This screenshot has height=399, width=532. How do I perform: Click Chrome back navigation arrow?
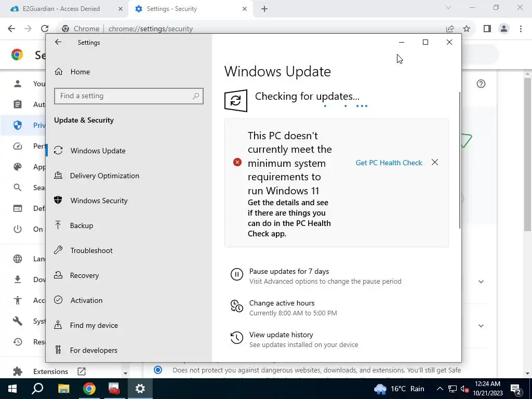coord(11,29)
